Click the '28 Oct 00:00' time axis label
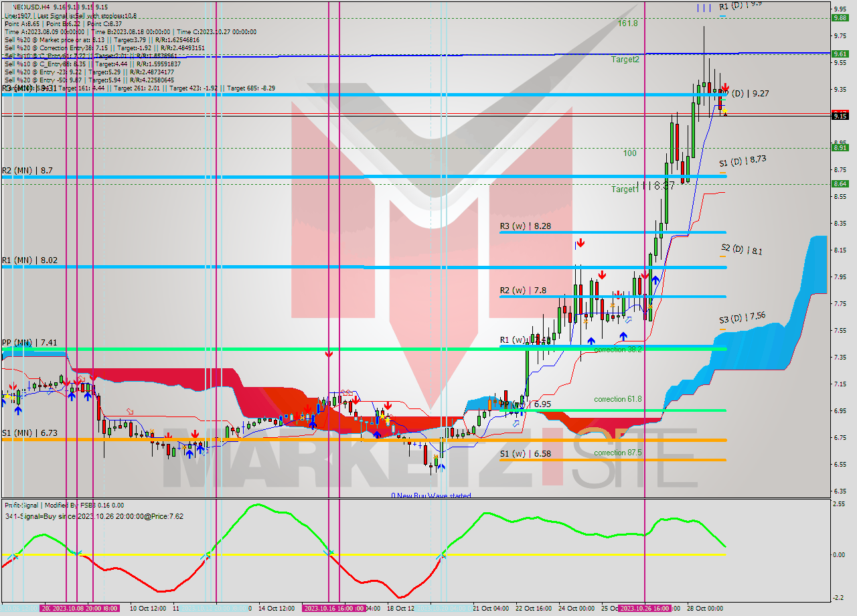Viewport: 857px width, 616px height. (704, 608)
